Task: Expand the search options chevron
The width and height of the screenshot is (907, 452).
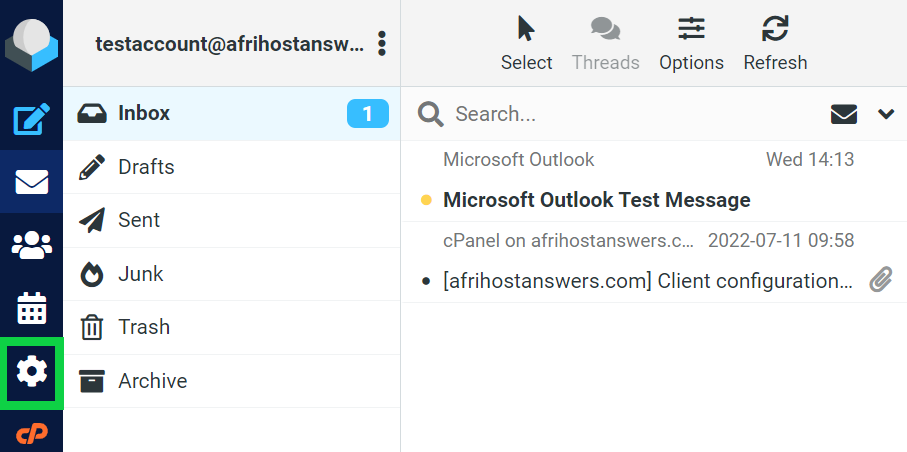Action: (x=885, y=114)
